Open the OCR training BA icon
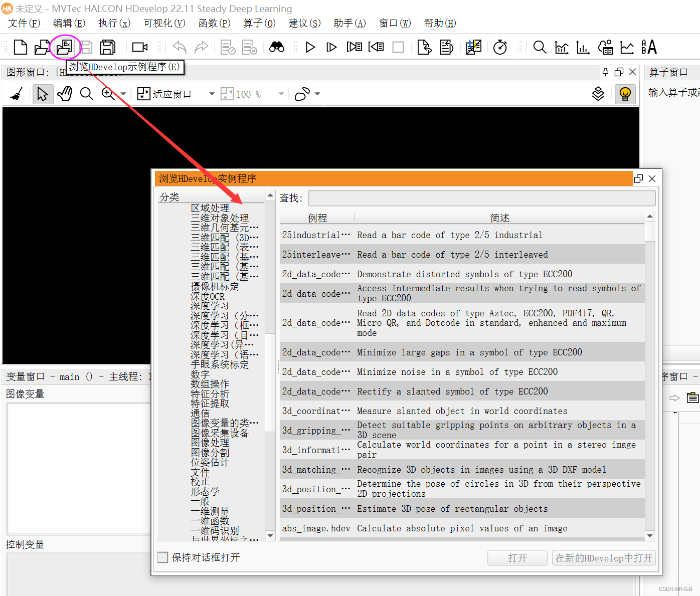700x596 pixels. click(x=649, y=47)
